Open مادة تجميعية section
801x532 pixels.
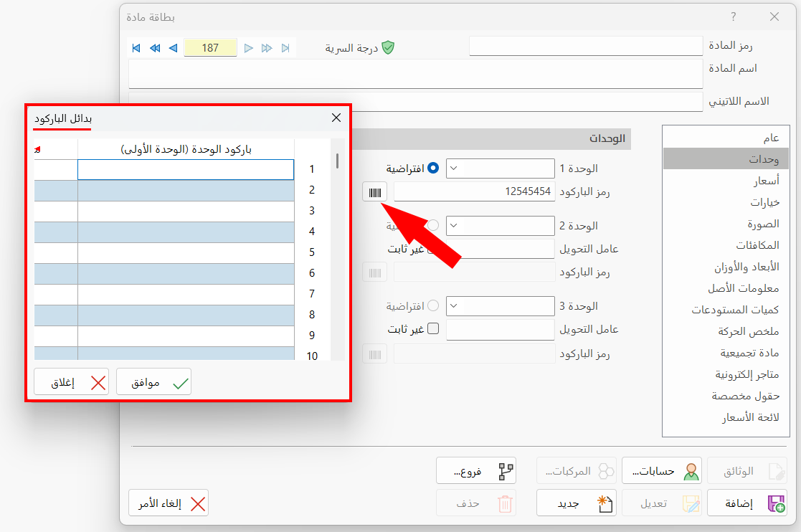pyautogui.click(x=726, y=353)
